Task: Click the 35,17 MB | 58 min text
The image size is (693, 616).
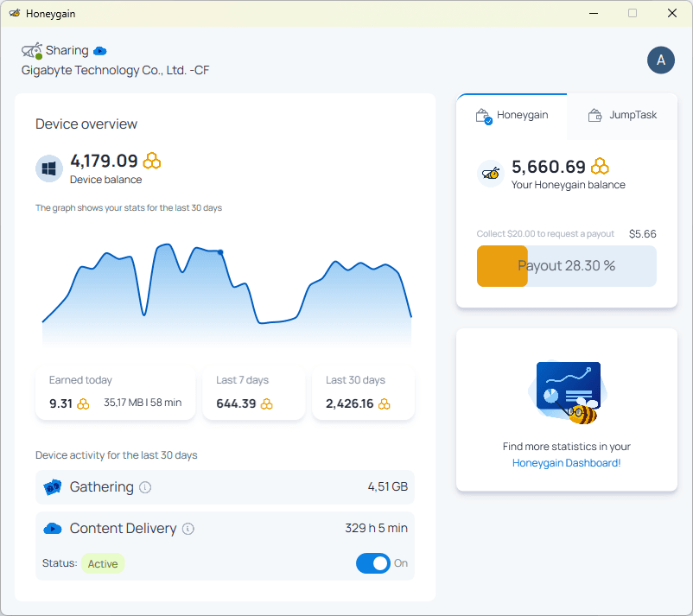Action: point(143,403)
